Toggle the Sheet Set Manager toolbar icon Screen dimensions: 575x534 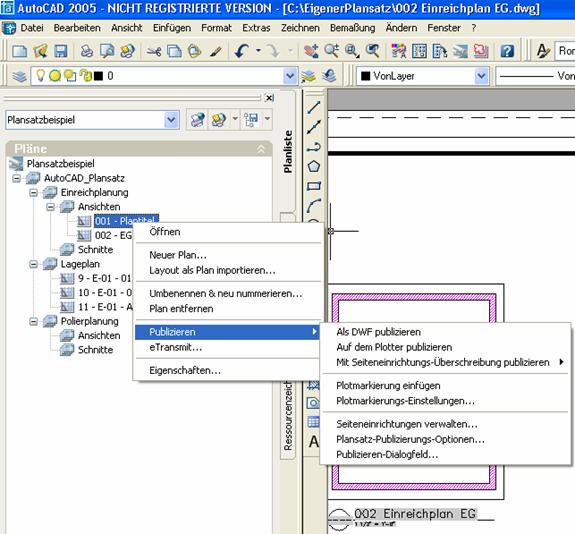point(460,51)
